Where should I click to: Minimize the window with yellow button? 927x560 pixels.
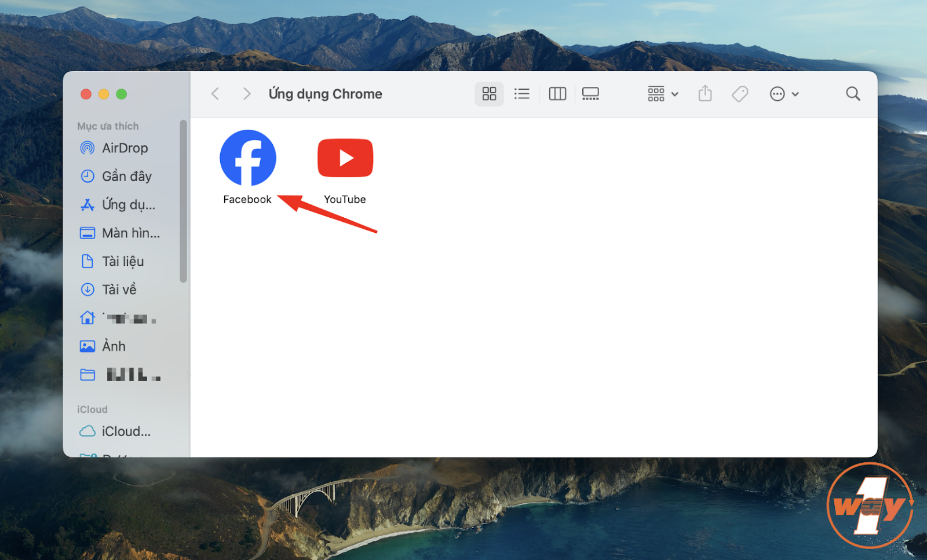click(104, 94)
